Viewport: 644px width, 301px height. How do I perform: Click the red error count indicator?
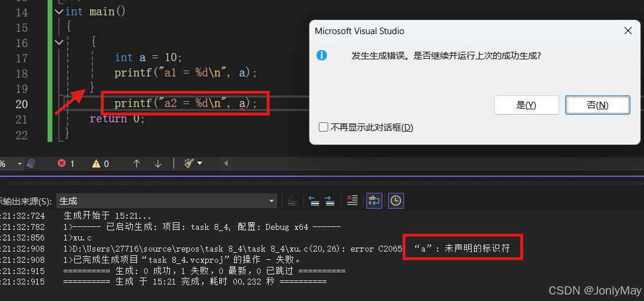66,163
